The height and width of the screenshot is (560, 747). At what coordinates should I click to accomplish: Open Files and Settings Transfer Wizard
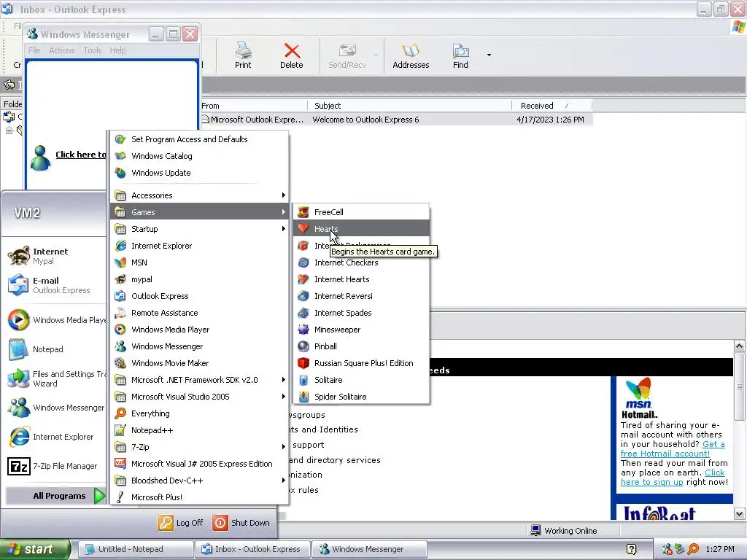55,378
